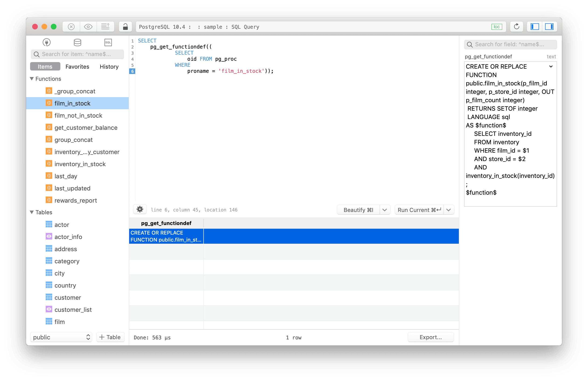Click the customer_list view icon

[x=49, y=310]
